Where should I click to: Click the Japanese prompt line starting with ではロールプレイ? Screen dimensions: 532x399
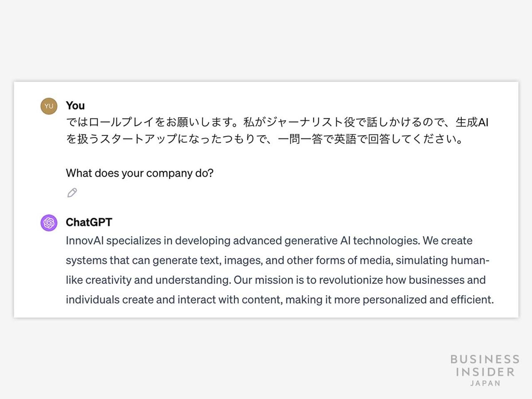coord(277,122)
